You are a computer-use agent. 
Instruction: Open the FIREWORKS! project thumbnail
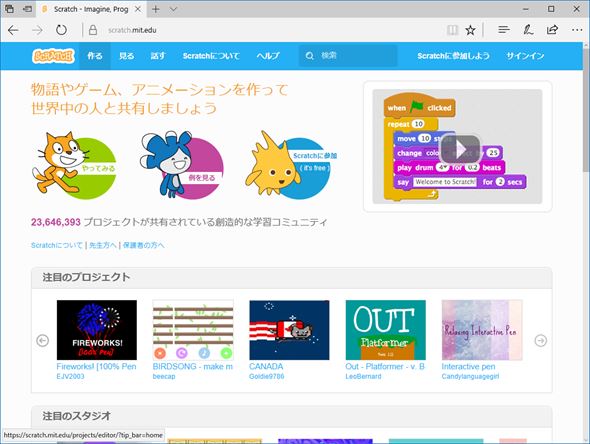click(x=97, y=330)
